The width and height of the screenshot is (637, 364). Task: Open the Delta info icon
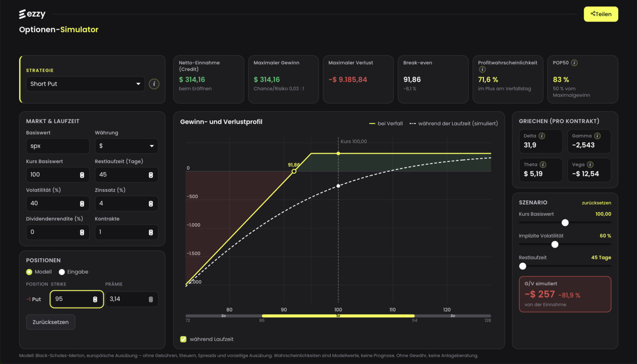pyautogui.click(x=542, y=136)
